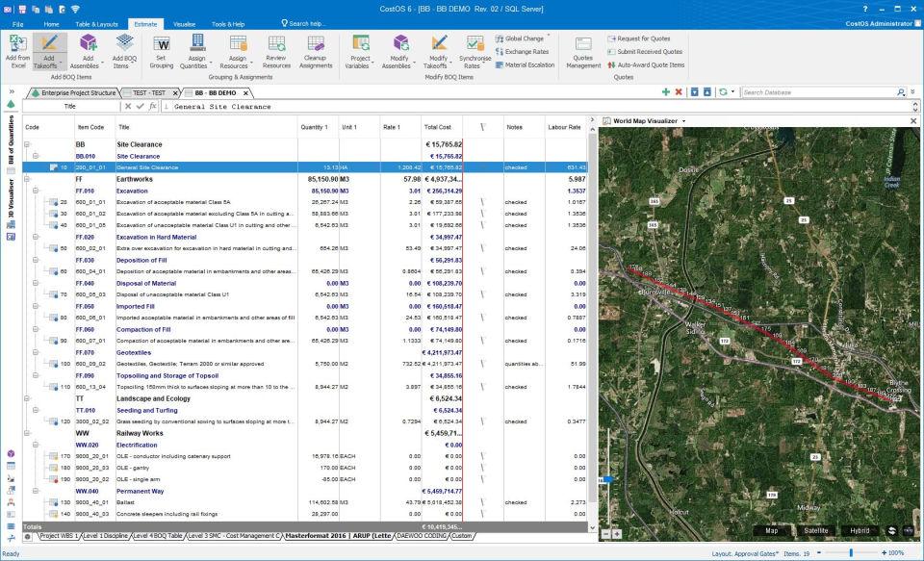Open the World Map Visualizer dropdown
The width and height of the screenshot is (924, 561).
[683, 121]
